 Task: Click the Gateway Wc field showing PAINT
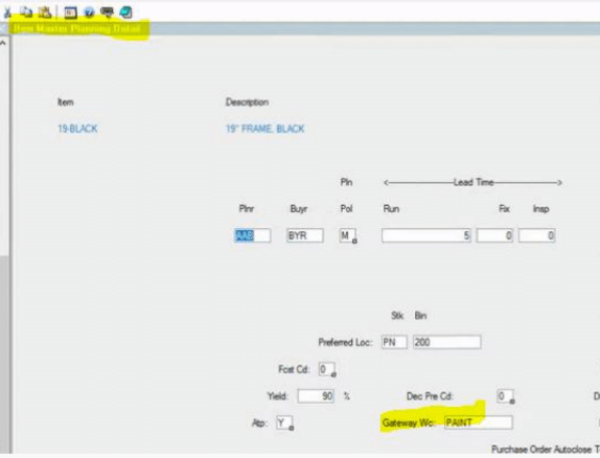coord(477,423)
